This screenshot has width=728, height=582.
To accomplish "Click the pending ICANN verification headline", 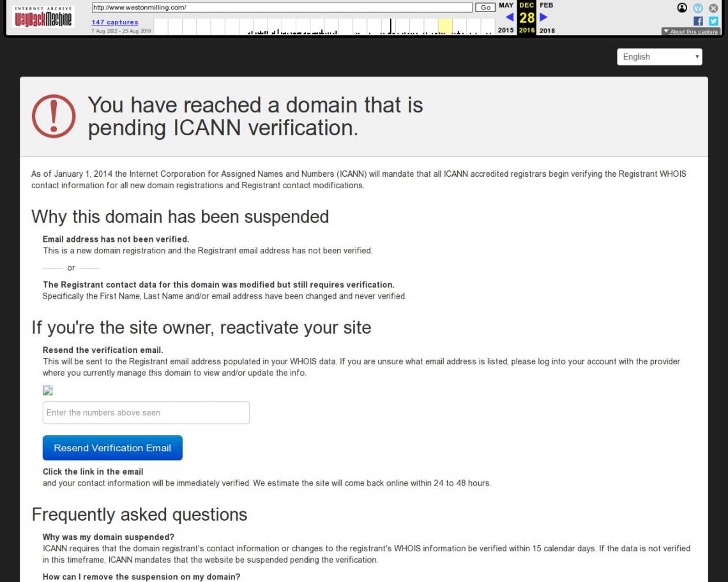I will pyautogui.click(x=255, y=117).
